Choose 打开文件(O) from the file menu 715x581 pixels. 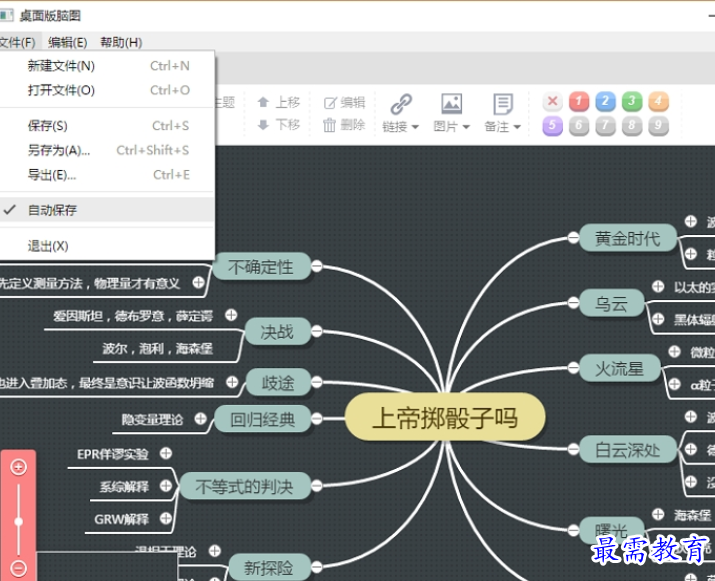pos(107,90)
